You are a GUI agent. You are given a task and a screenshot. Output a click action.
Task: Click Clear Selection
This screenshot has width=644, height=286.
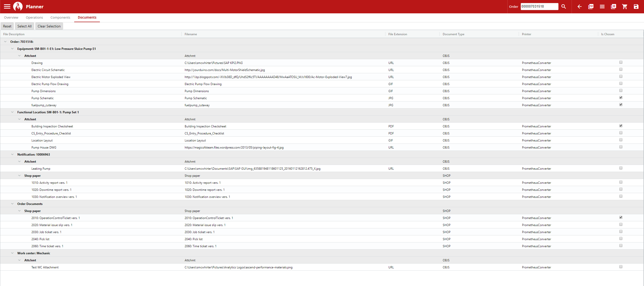click(49, 26)
